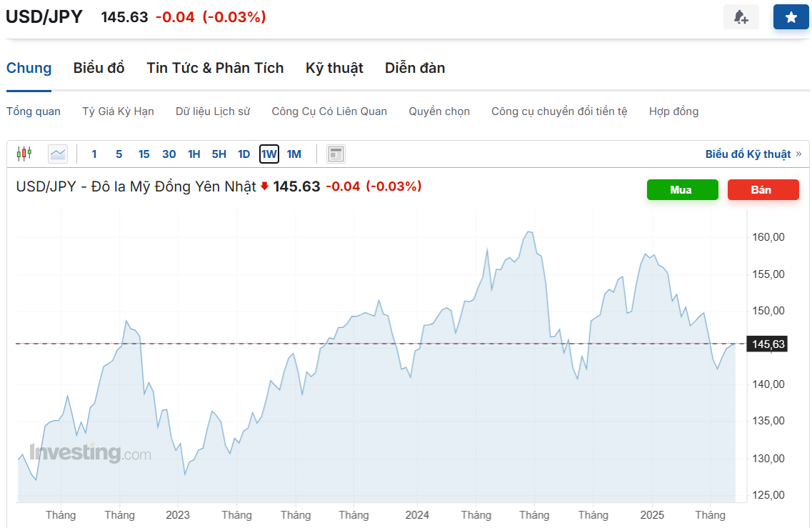Switch chart to area line view icon
812x528 pixels.
coord(57,154)
